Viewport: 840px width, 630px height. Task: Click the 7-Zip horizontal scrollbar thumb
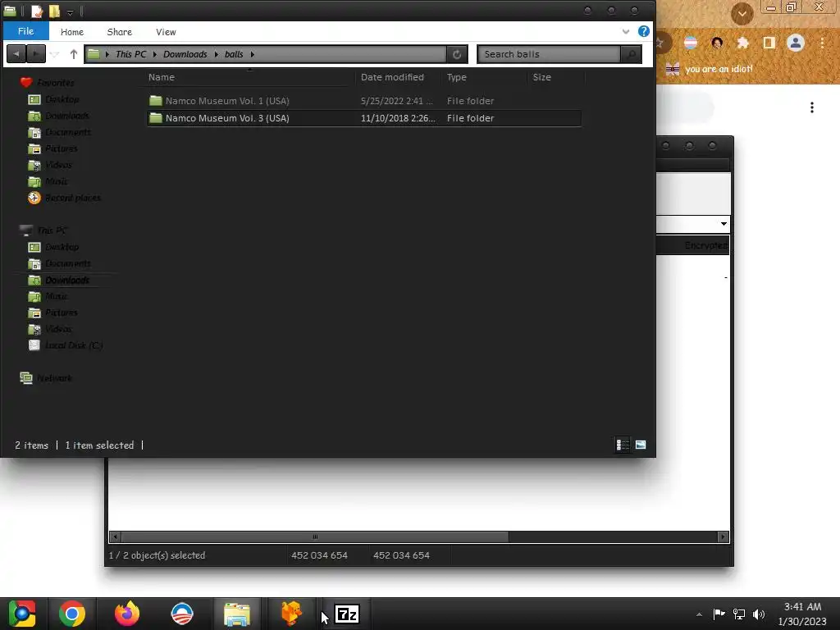tap(315, 536)
